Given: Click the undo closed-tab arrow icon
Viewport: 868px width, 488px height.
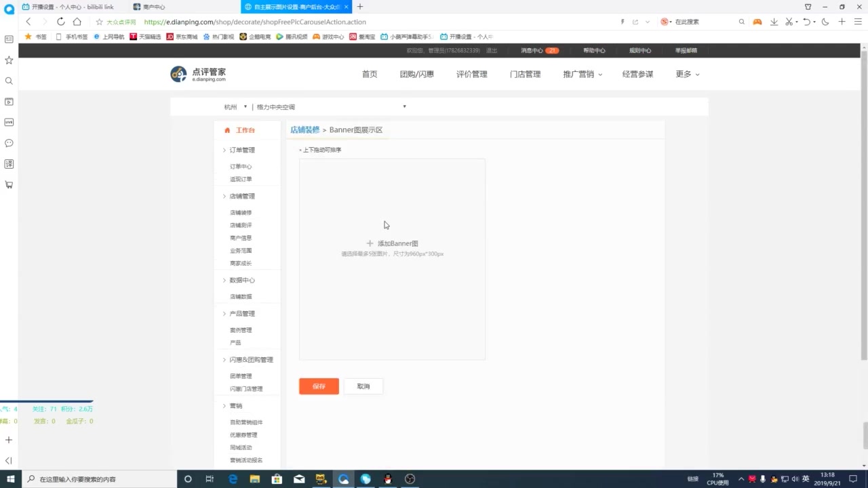Looking at the screenshot, I should 806,22.
